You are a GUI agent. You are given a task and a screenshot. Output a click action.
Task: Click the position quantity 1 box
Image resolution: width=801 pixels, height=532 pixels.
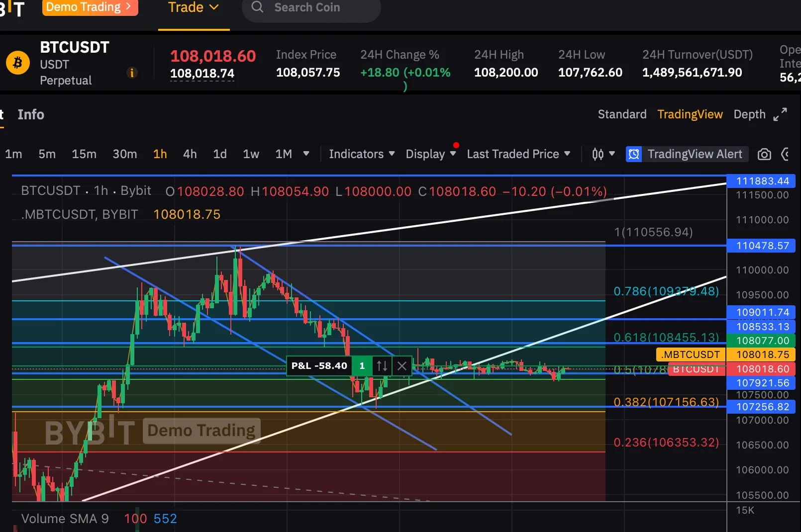(x=362, y=366)
